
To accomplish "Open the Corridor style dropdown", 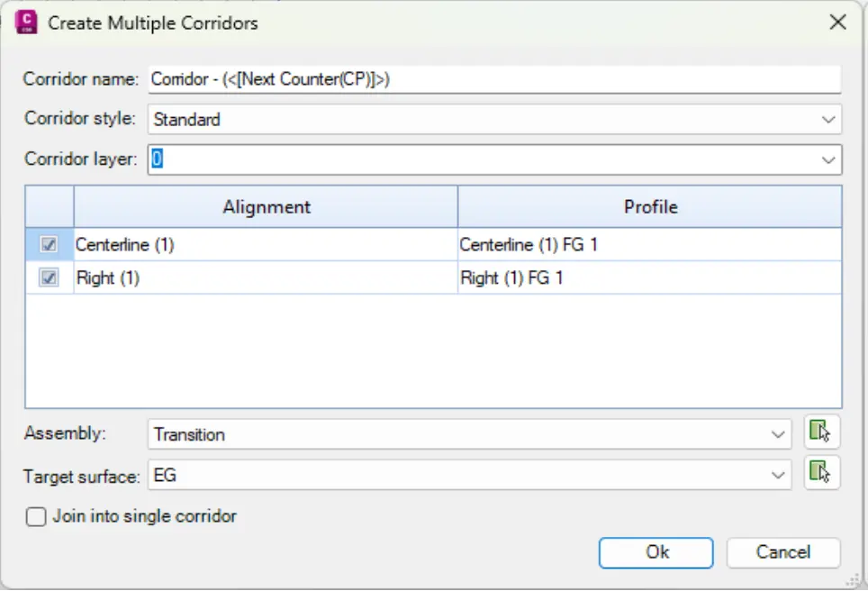I will point(827,119).
